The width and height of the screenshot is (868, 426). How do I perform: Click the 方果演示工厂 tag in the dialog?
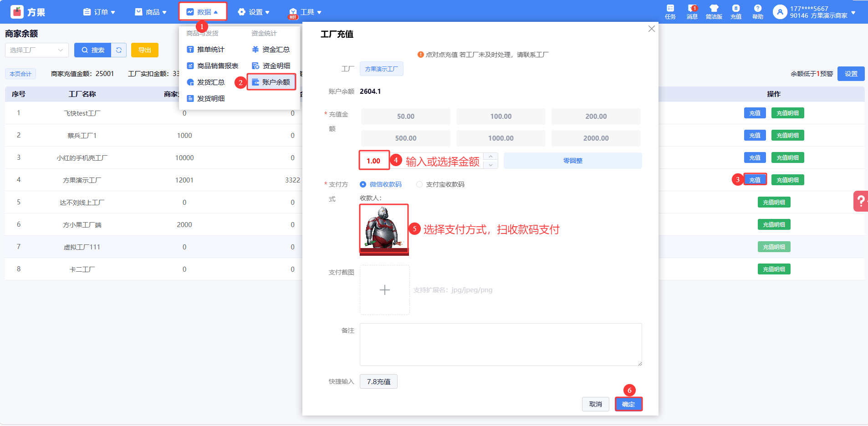point(382,69)
